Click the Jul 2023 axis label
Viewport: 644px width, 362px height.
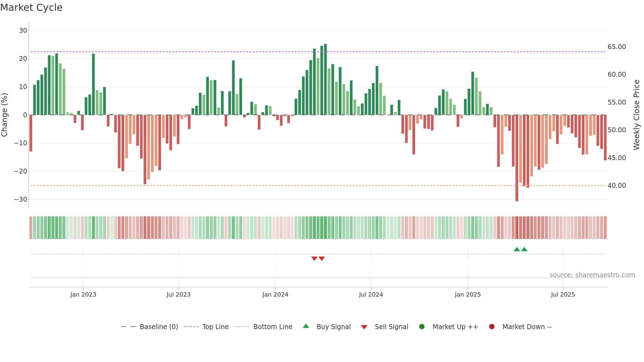[178, 295]
